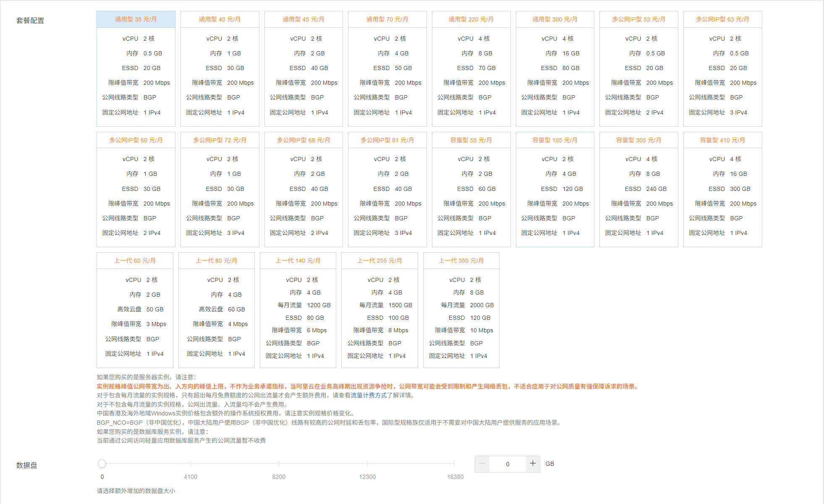The image size is (824, 504).
Task: Select the 通用型 35 元/月 plan
Action: pyautogui.click(x=136, y=19)
